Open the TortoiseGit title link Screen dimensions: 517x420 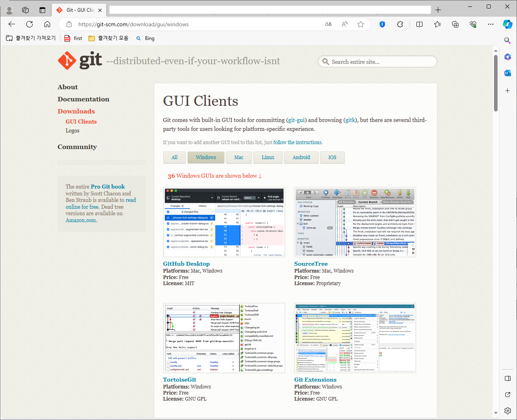coord(179,380)
